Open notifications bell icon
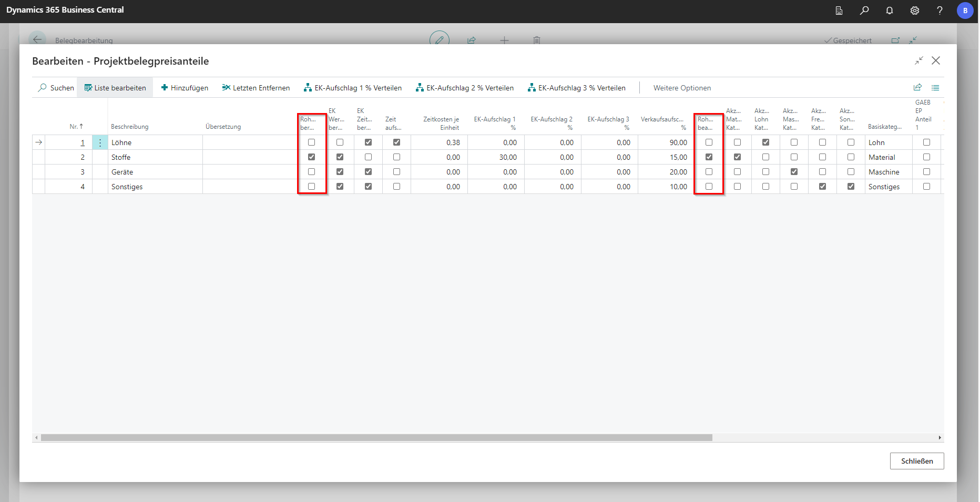 890,11
